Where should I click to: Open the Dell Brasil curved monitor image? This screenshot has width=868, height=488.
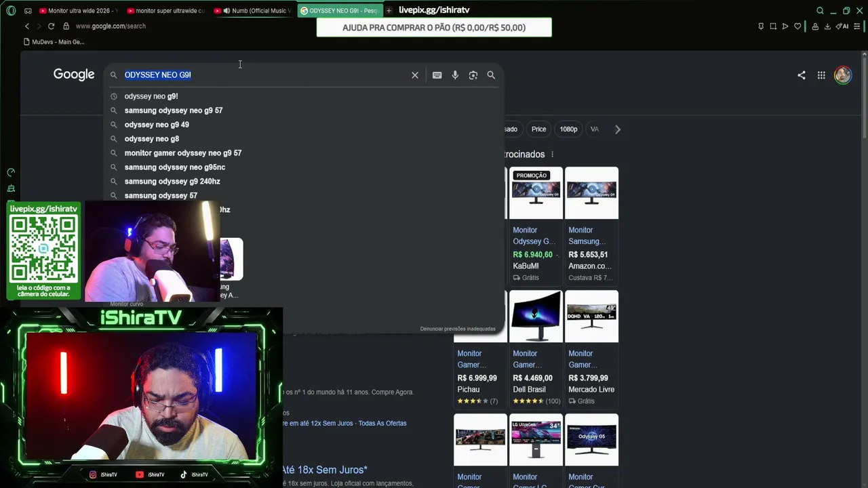(x=536, y=317)
